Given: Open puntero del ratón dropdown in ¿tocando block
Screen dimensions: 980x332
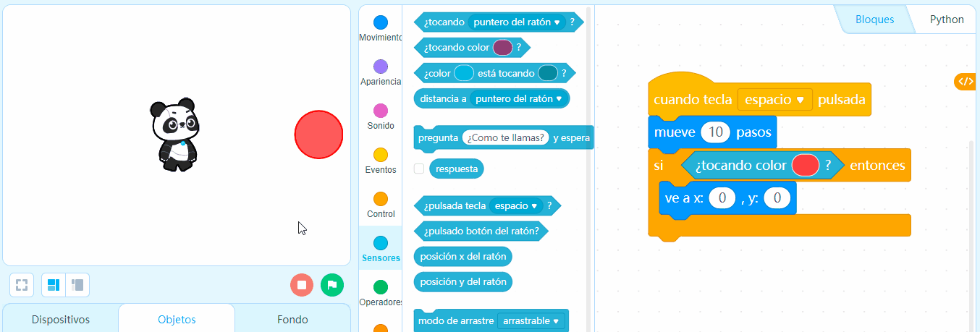Looking at the screenshot, I should tap(517, 22).
